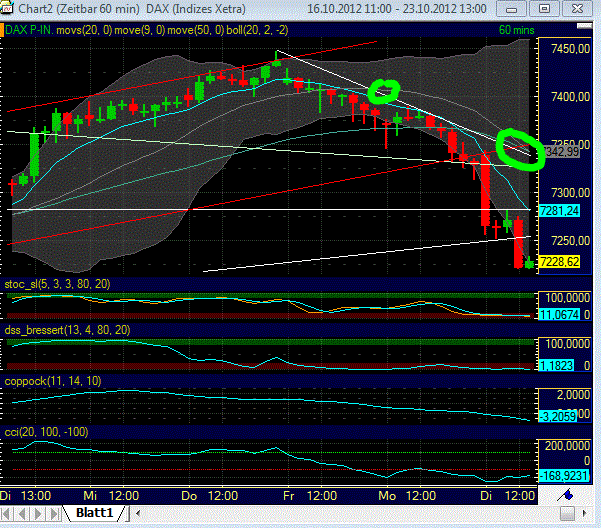The width and height of the screenshot is (601, 528).
Task: Go to last sheet tab arrow
Action: coord(54,513)
